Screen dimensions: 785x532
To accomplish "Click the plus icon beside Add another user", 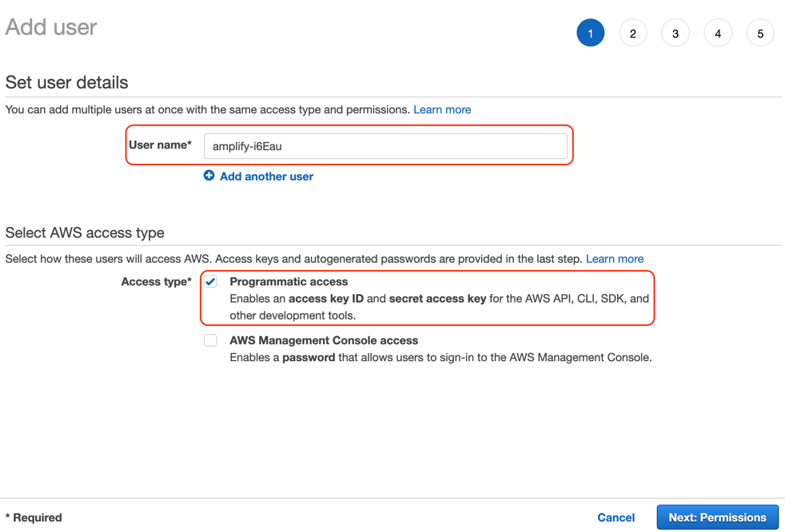I will tap(209, 176).
